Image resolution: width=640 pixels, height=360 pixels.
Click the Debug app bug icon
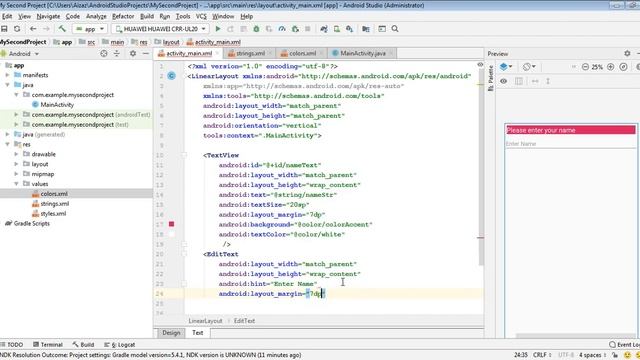coord(256,29)
